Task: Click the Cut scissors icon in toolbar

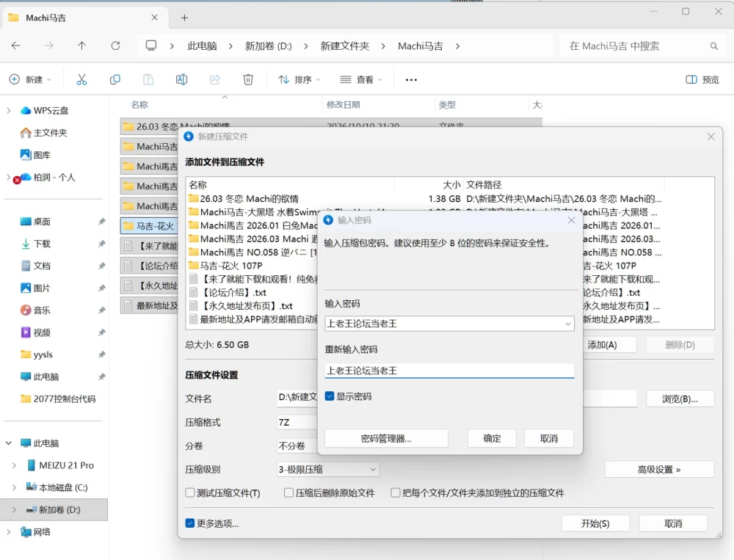Action: tap(82, 79)
